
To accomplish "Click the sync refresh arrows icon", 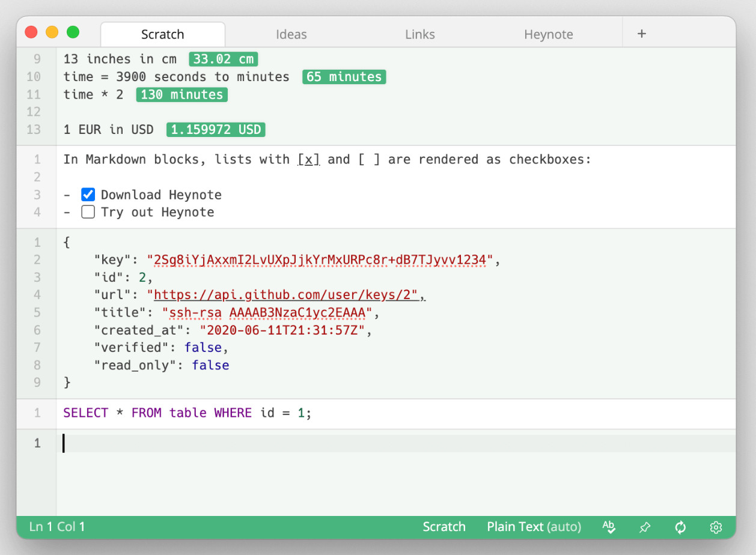I will (680, 527).
